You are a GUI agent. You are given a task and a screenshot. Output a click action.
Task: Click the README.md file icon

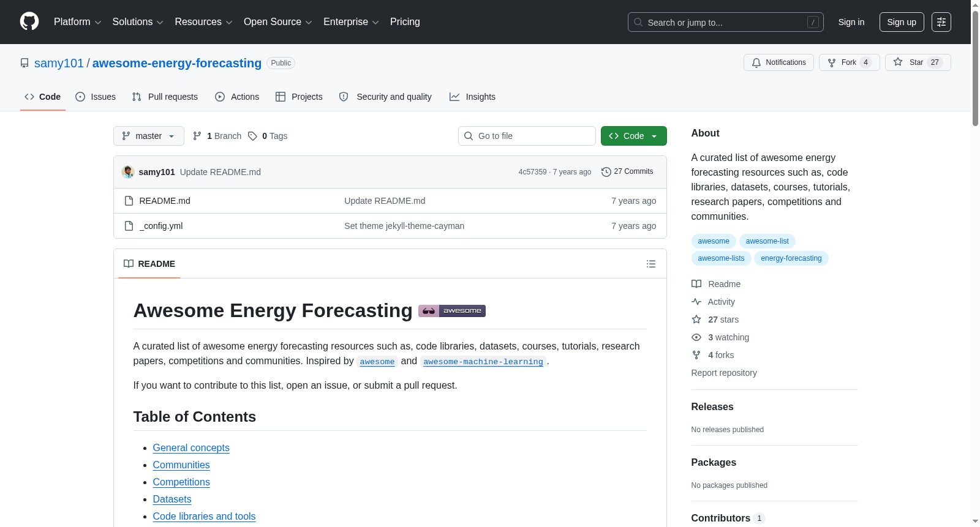(129, 201)
